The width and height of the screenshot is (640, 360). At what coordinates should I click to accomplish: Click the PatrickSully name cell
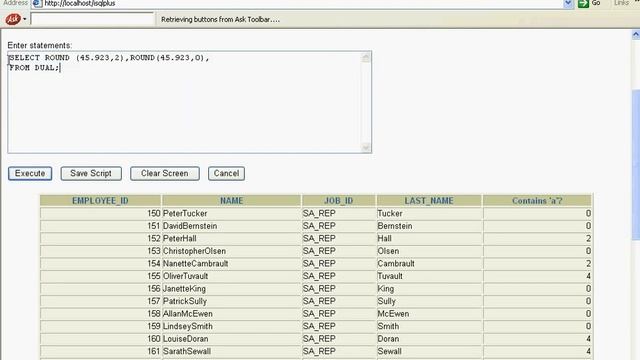pos(231,301)
